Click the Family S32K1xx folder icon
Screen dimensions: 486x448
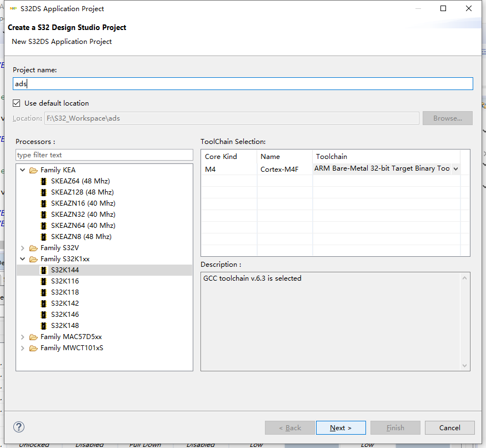(33, 260)
